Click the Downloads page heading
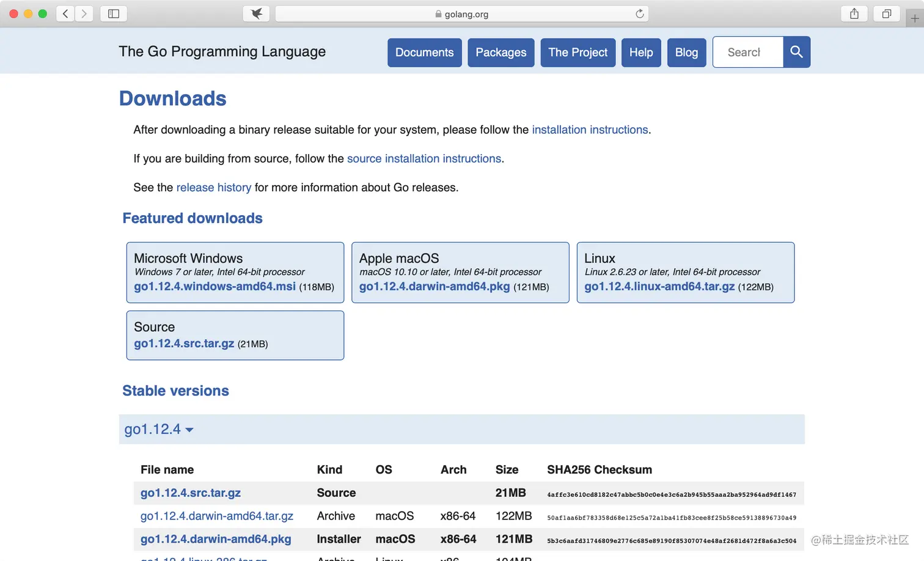This screenshot has height=561, width=924. 173,98
